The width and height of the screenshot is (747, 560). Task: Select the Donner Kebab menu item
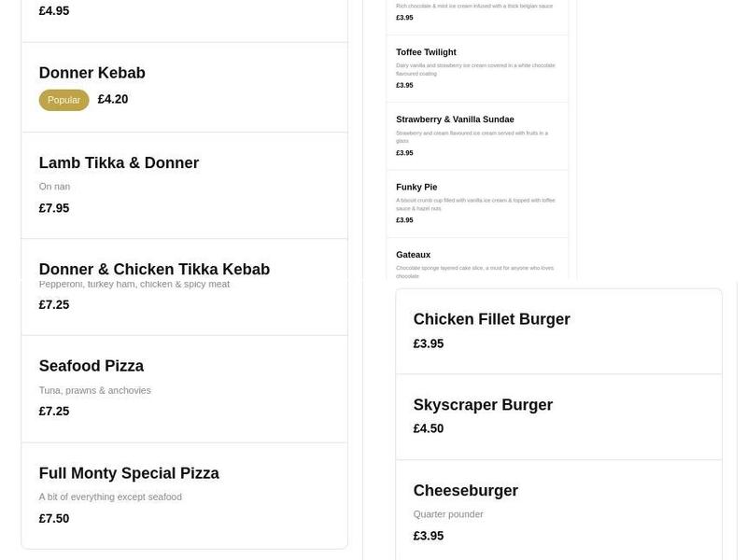pyautogui.click(x=92, y=73)
